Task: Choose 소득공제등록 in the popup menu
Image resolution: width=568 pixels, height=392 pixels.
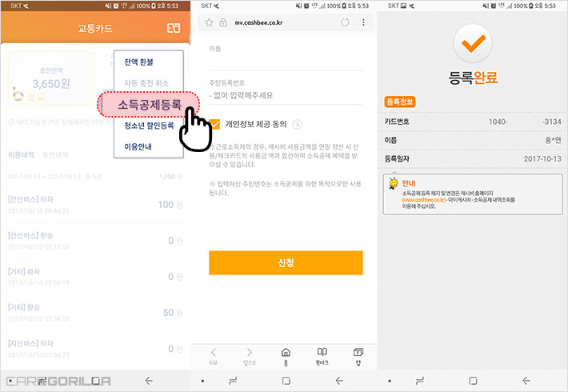Action: (x=150, y=105)
